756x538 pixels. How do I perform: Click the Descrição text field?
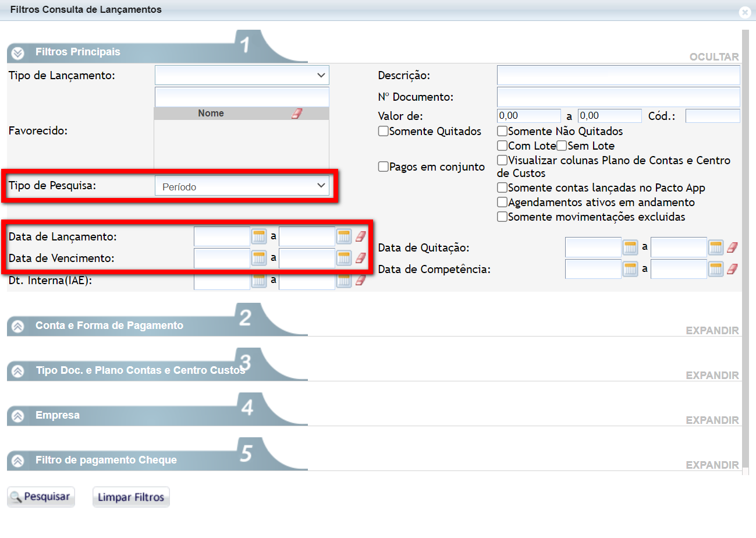pos(618,76)
